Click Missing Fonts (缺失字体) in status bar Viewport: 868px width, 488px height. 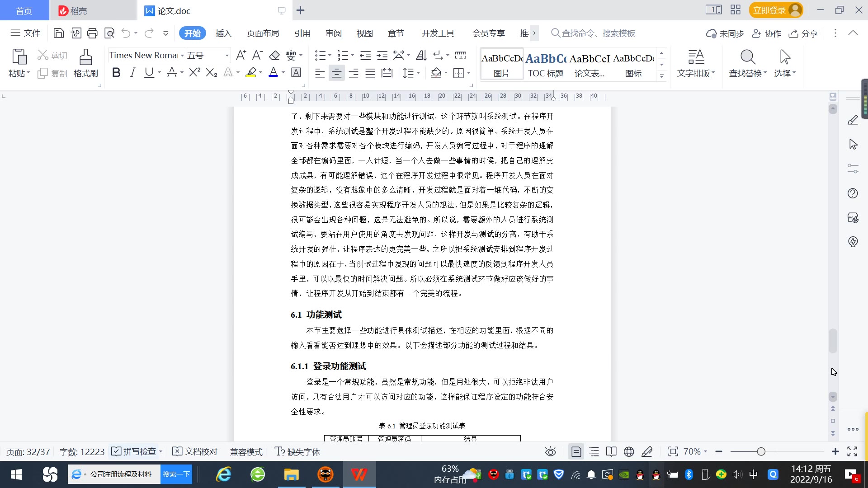tap(297, 451)
